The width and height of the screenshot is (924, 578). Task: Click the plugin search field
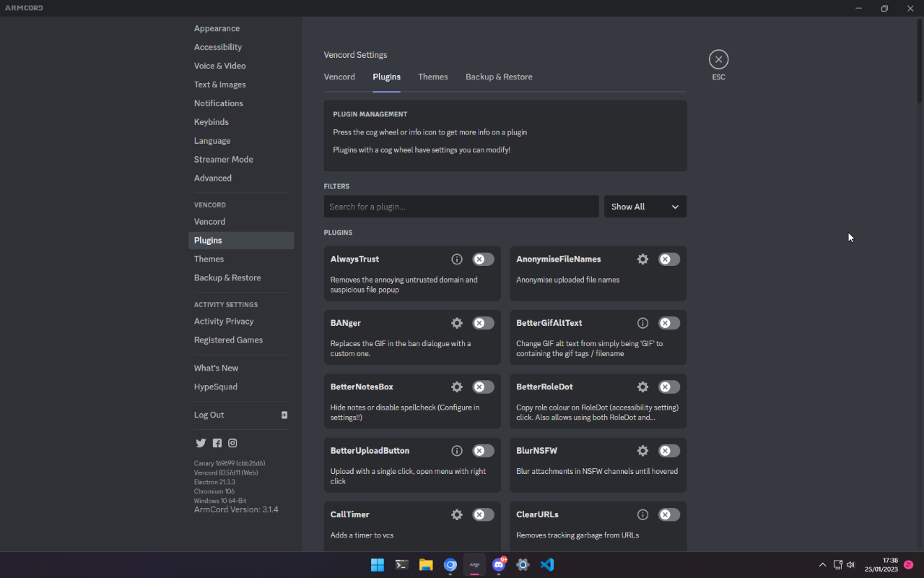461,206
